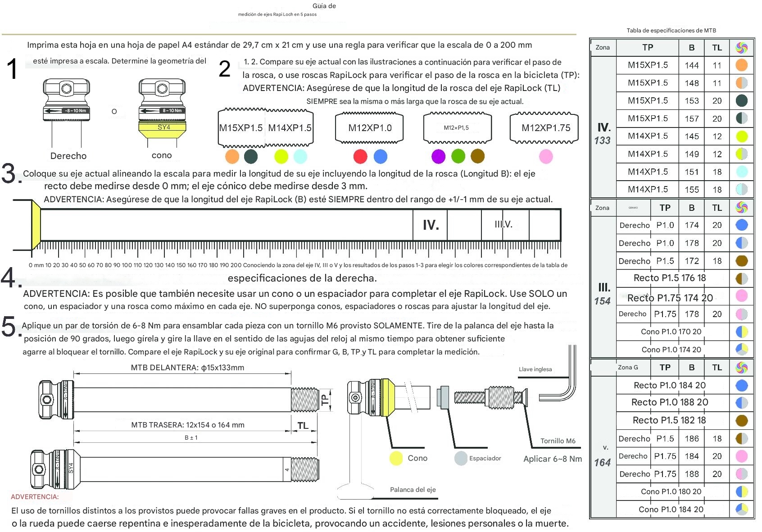Click the B value 155 in the table
Screen dimensions: 762x532
[691, 190]
